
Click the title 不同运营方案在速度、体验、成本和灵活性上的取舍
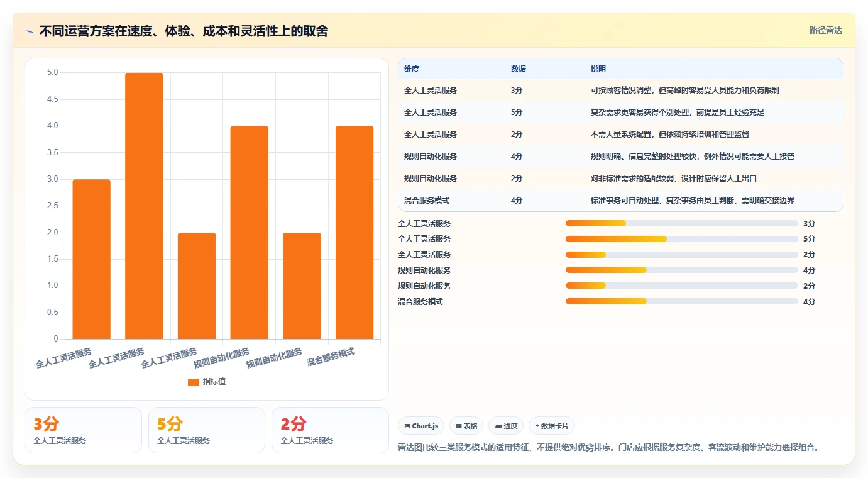[x=184, y=31]
